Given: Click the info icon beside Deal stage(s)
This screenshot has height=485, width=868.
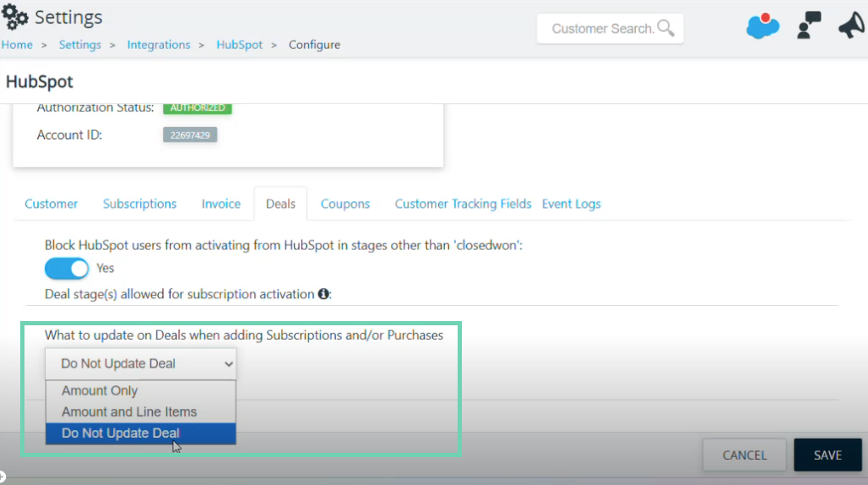Looking at the screenshot, I should pyautogui.click(x=323, y=294).
